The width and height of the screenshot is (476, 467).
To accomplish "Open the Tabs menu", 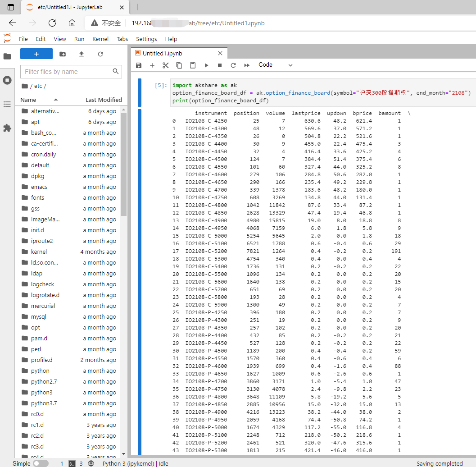I will pyautogui.click(x=122, y=39).
